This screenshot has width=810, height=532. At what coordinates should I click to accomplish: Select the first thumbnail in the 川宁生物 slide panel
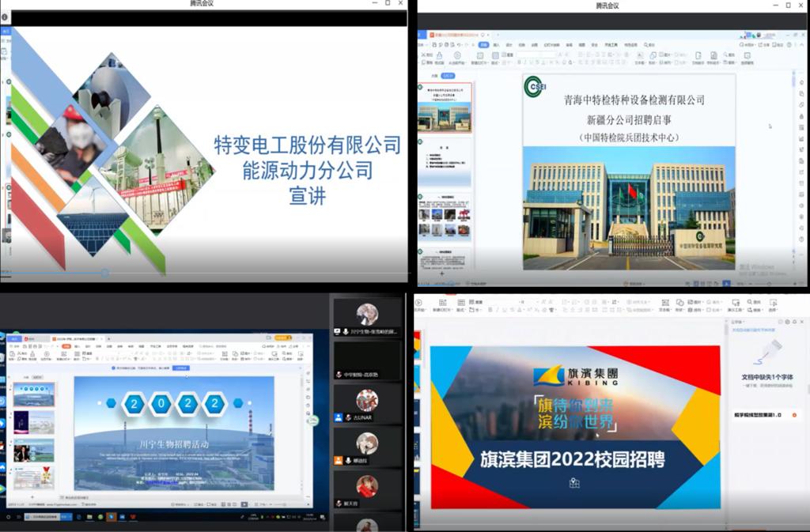click(34, 396)
